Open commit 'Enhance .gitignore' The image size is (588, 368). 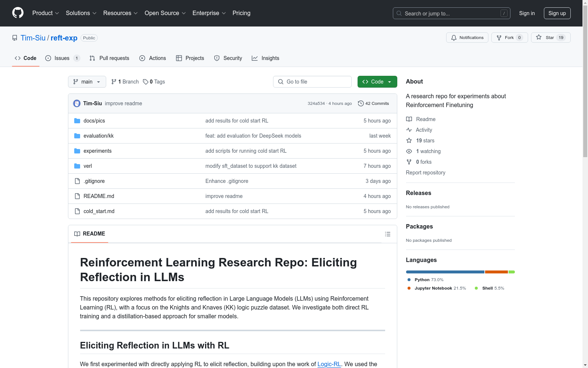[227, 181]
